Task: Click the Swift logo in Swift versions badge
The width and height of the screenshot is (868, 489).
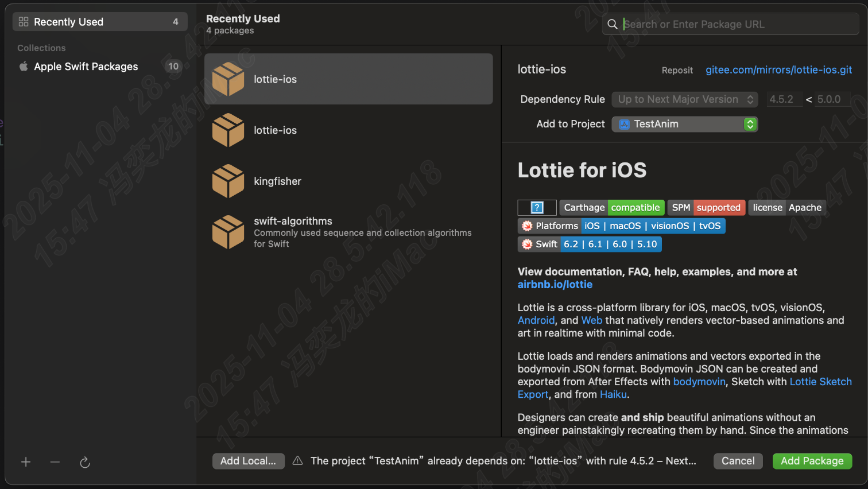Action: tap(527, 244)
